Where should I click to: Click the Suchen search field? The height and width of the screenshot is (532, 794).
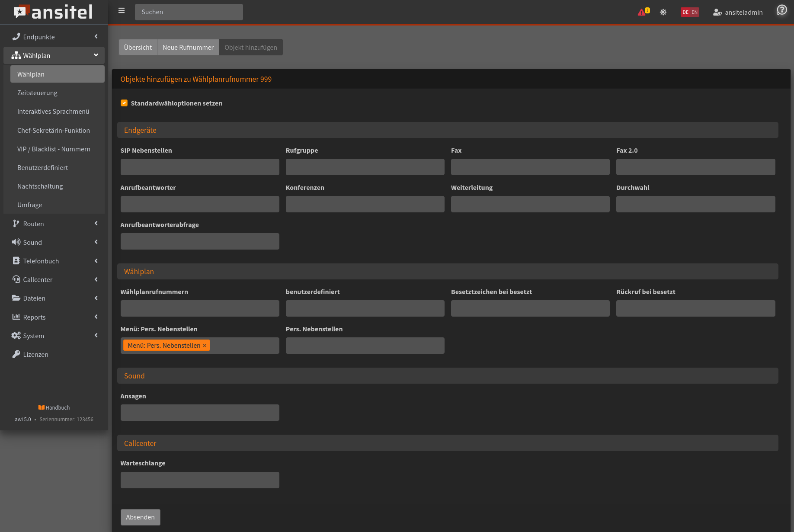tap(189, 12)
